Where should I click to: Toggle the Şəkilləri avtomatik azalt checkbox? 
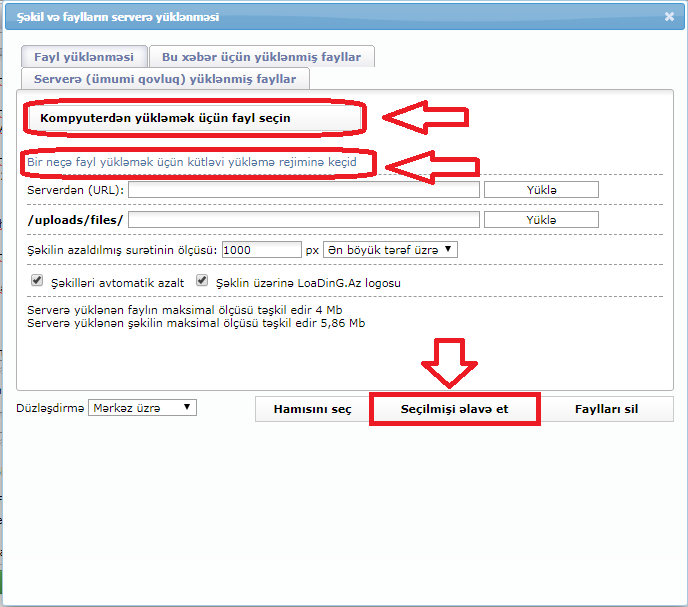(x=37, y=282)
